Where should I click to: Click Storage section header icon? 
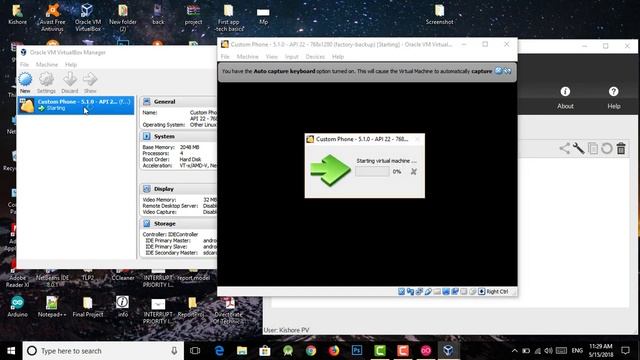pos(147,223)
